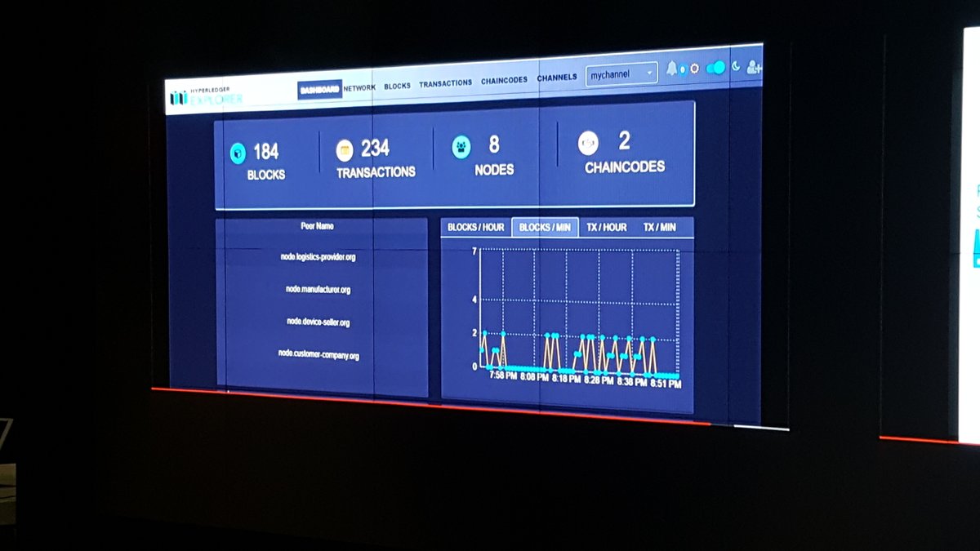Open the Channels nav item
Screen dimensions: 980x551
click(x=557, y=78)
